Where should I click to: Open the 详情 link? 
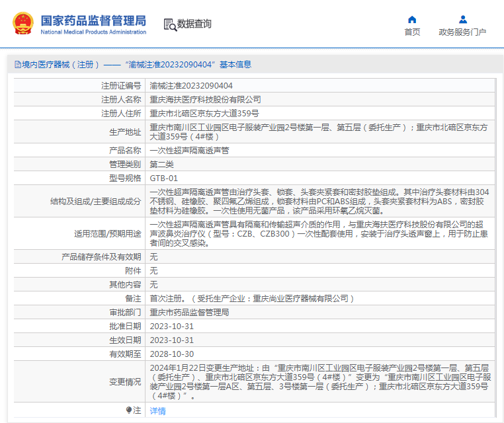coord(158,411)
